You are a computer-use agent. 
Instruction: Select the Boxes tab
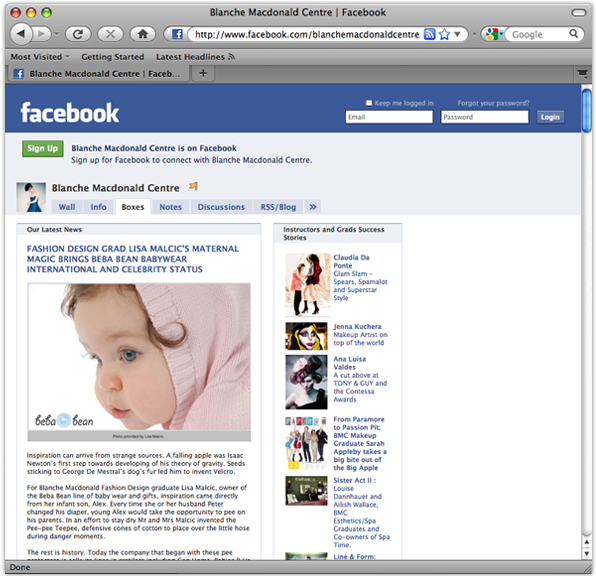click(x=133, y=207)
